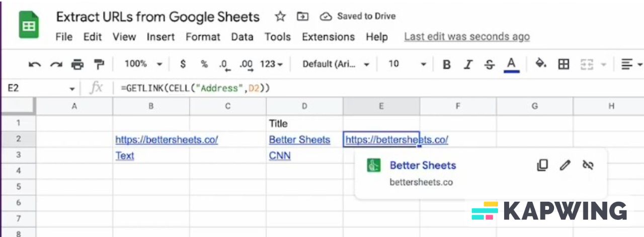644x237 pixels.
Task: Open the borders menu
Action: pos(564,64)
